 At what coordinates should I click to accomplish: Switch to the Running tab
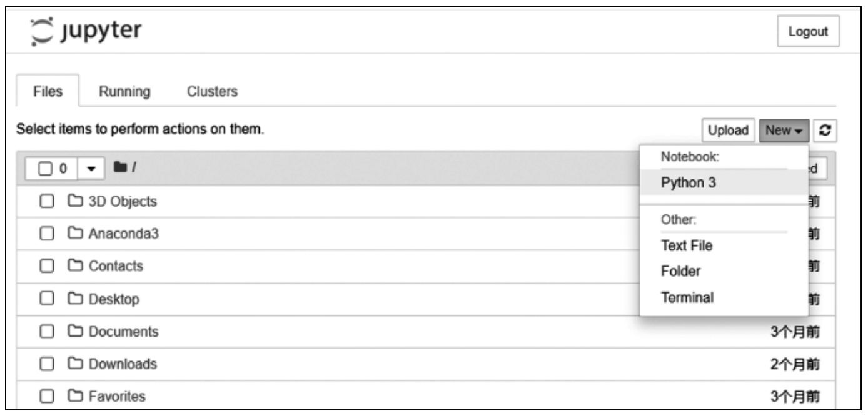124,92
